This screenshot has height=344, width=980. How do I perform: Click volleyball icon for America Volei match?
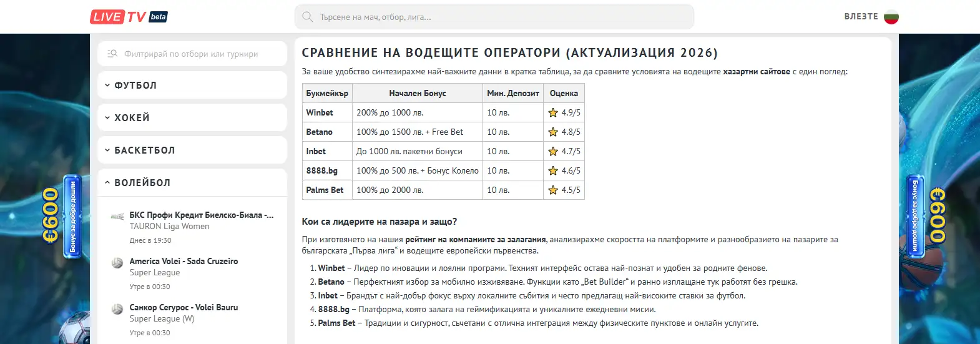coord(117,263)
